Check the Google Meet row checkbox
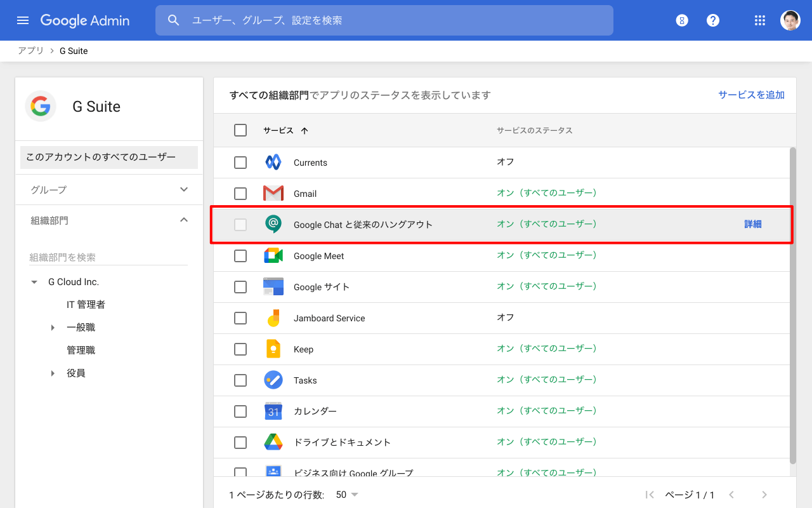812x508 pixels. [x=240, y=256]
